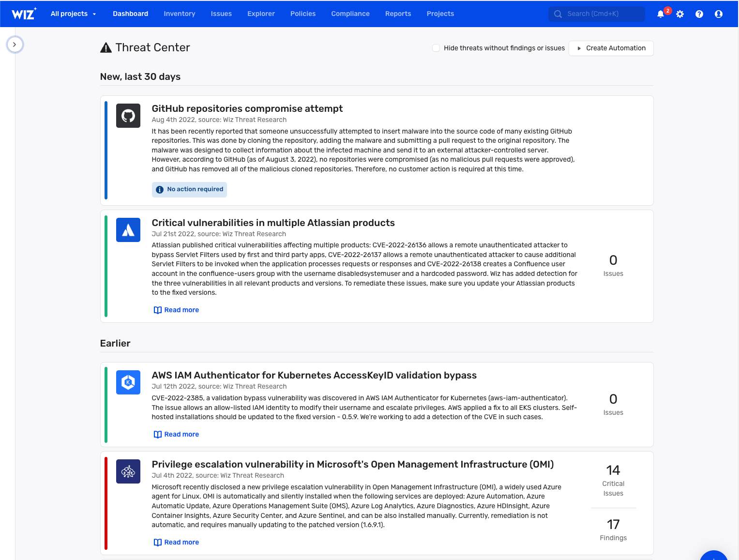This screenshot has height=560, width=739.
Task: Open the All projects dropdown
Action: (x=74, y=14)
